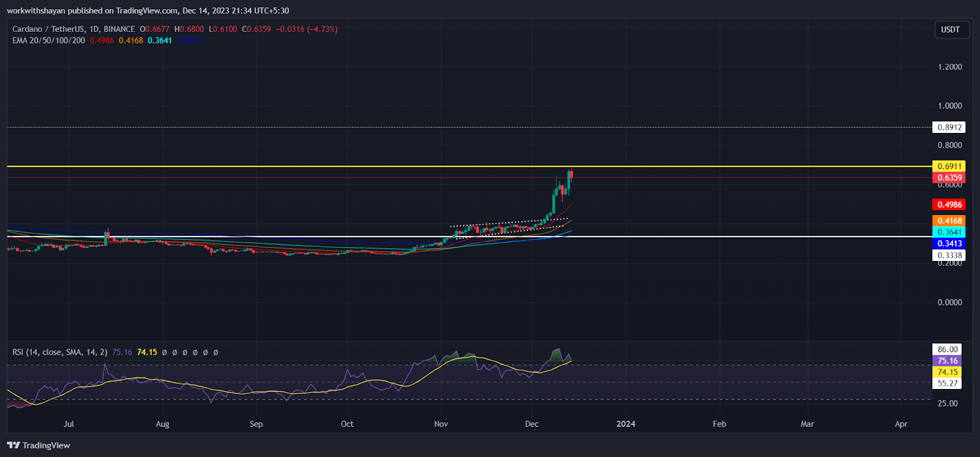Click the Sep label on time axis
The image size is (980, 457).
pyautogui.click(x=256, y=424)
